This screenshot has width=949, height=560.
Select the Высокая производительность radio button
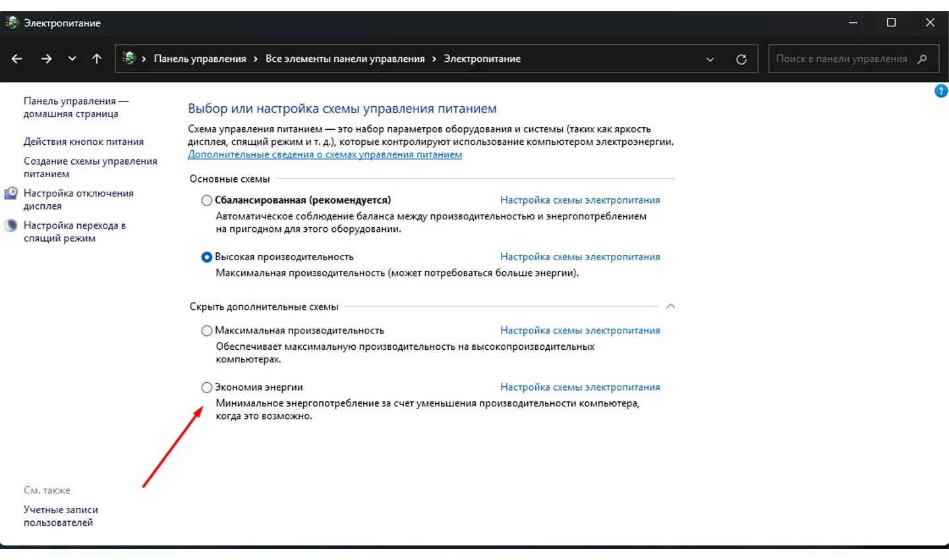207,257
